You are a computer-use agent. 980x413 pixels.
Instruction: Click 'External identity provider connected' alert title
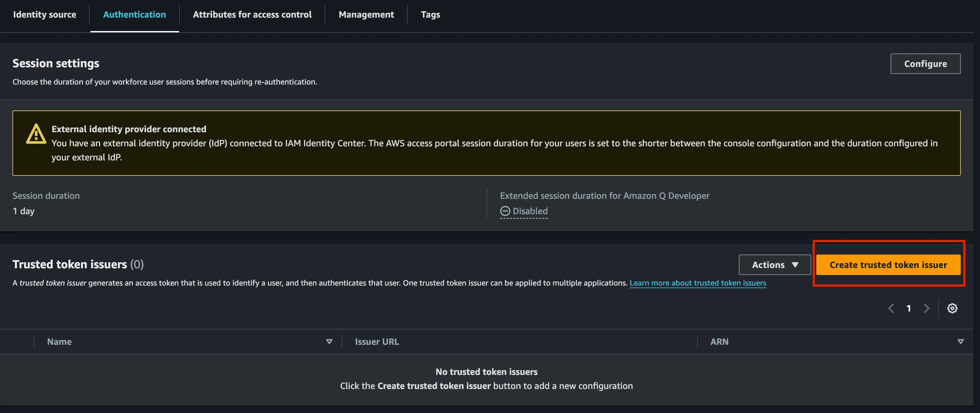pyautogui.click(x=129, y=129)
